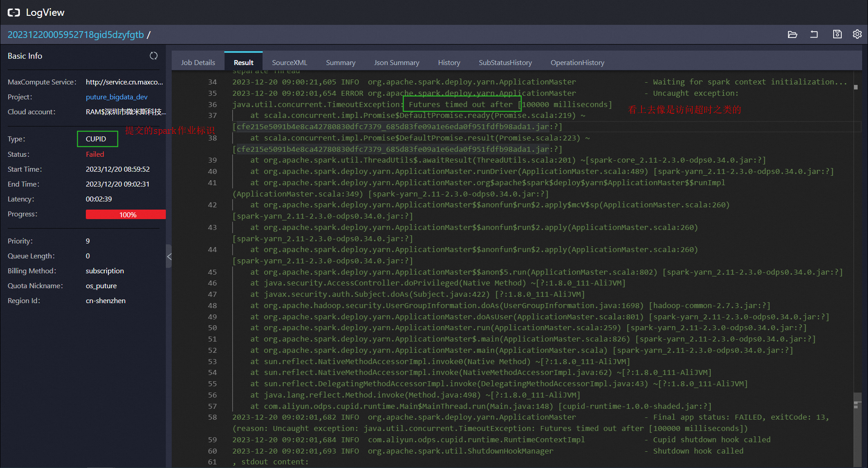The height and width of the screenshot is (468, 868).
Task: Click the Region Id value cn-shenzhen
Action: (106, 301)
